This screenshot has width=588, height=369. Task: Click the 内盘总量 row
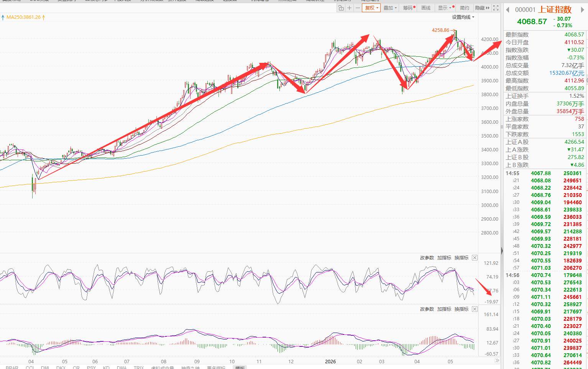point(545,103)
